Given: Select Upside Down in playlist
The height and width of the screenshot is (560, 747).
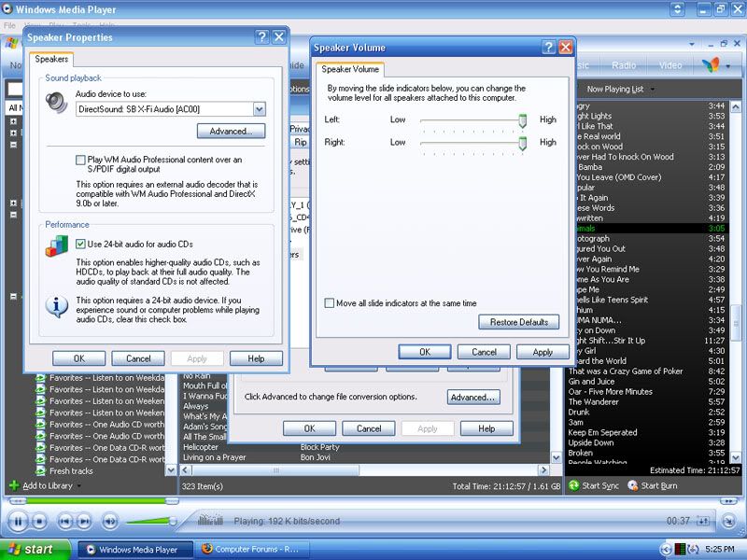Looking at the screenshot, I should coord(591,442).
